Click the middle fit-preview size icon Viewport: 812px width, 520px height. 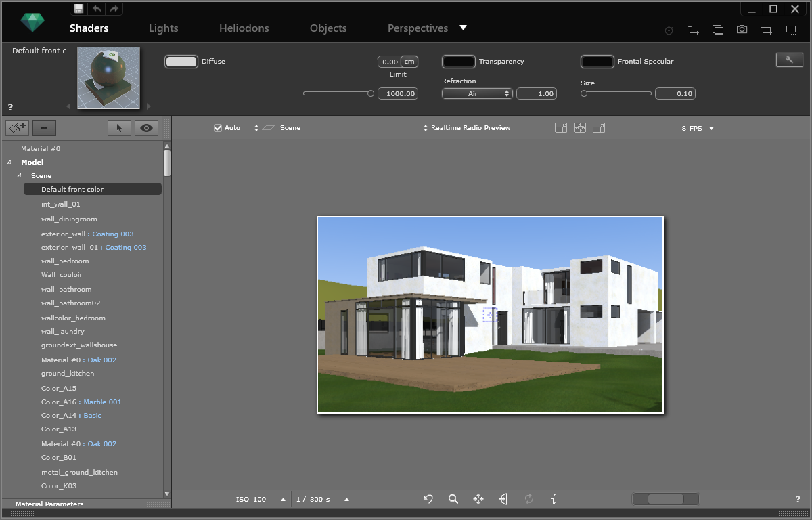tap(580, 127)
